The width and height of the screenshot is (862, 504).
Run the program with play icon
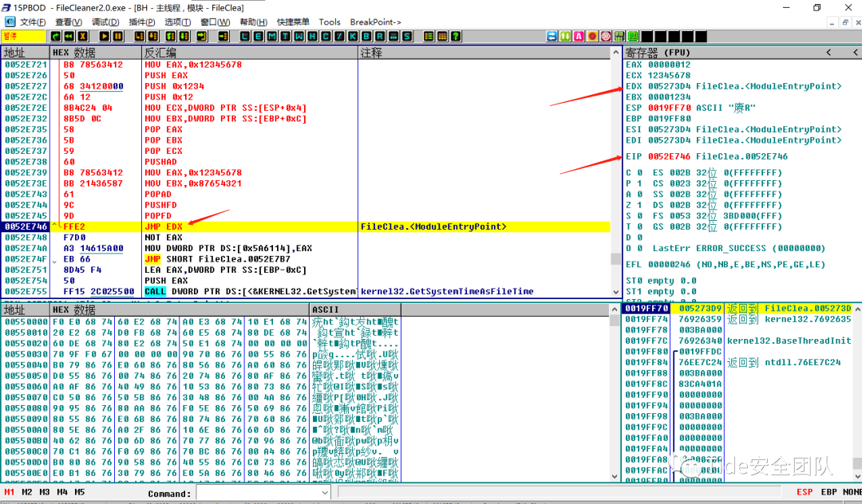(104, 36)
